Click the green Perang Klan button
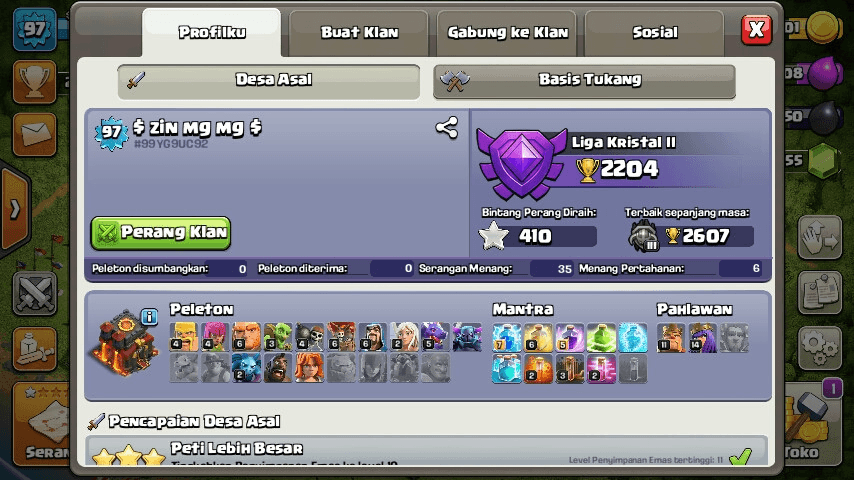This screenshot has width=854, height=480. pyautogui.click(x=161, y=233)
